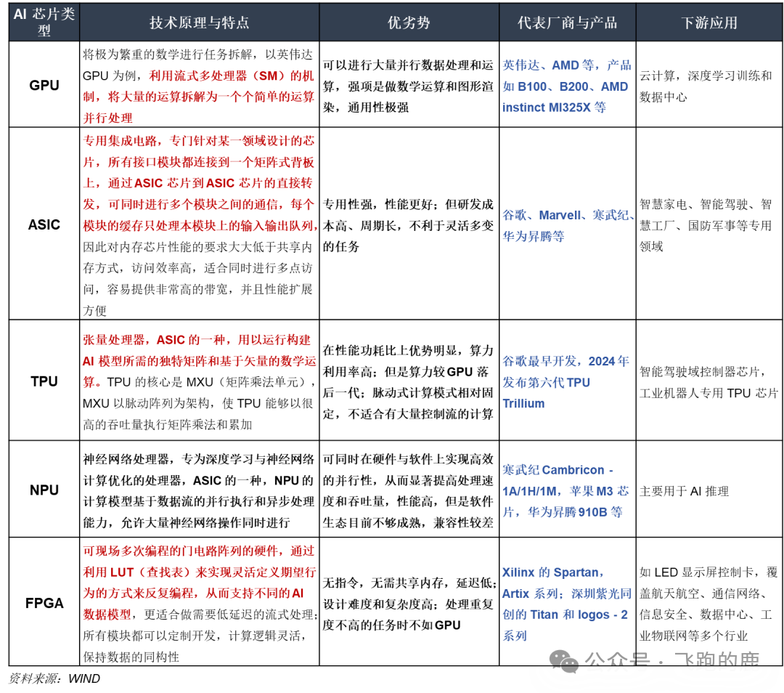The width and height of the screenshot is (784, 693).
Task: Click FPGA vendors cell 'Xilinx 的 Spartan'
Action: (x=550, y=572)
